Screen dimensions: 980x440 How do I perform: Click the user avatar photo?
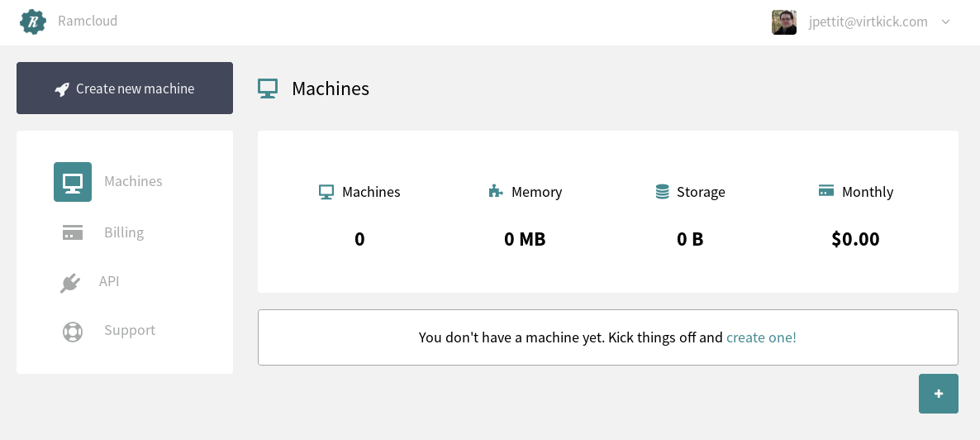click(783, 22)
